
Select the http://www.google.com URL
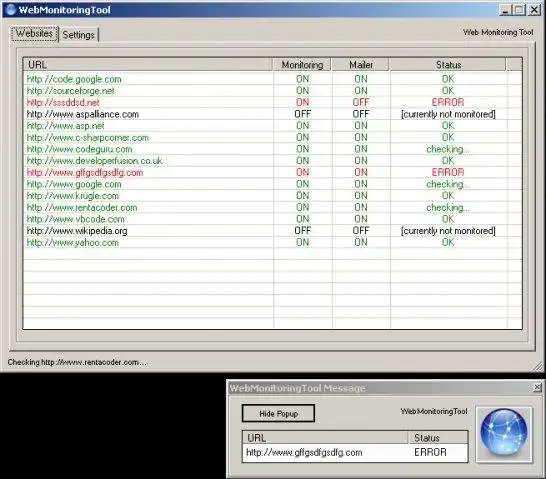[74, 184]
